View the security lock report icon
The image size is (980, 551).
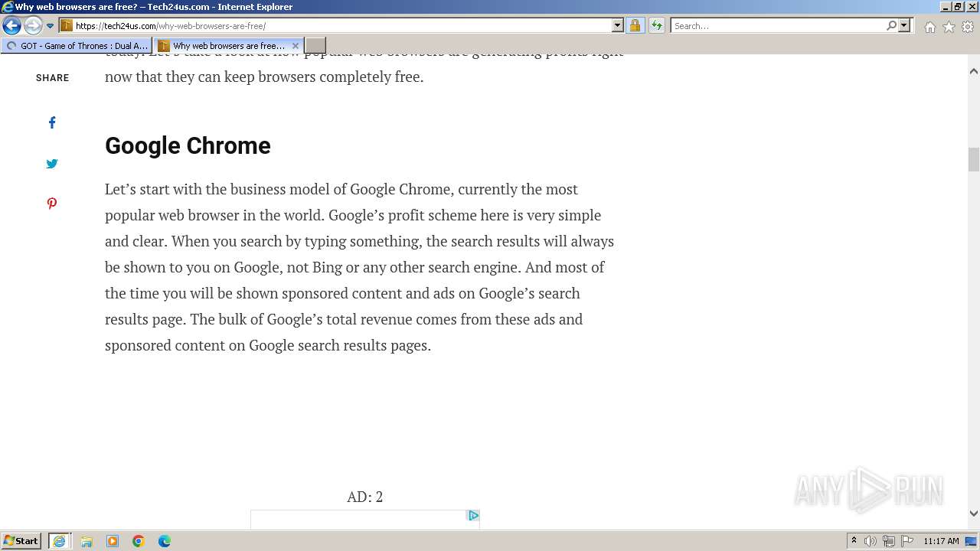(635, 26)
